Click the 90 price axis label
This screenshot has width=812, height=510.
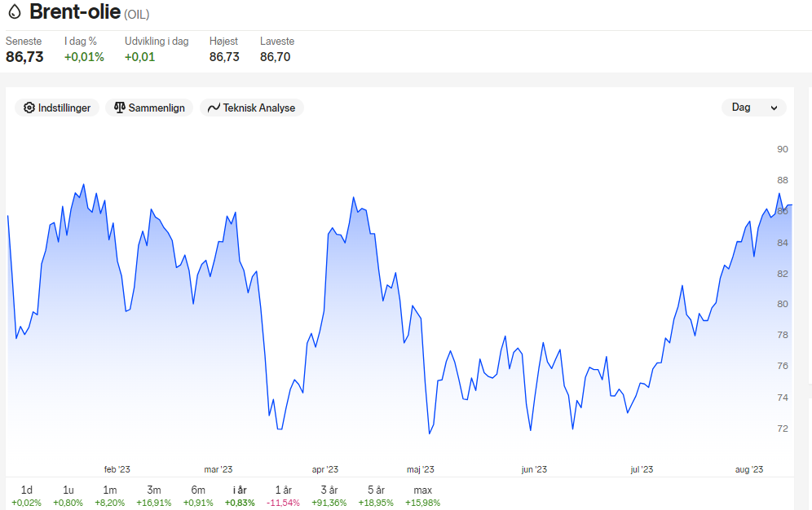coord(783,149)
